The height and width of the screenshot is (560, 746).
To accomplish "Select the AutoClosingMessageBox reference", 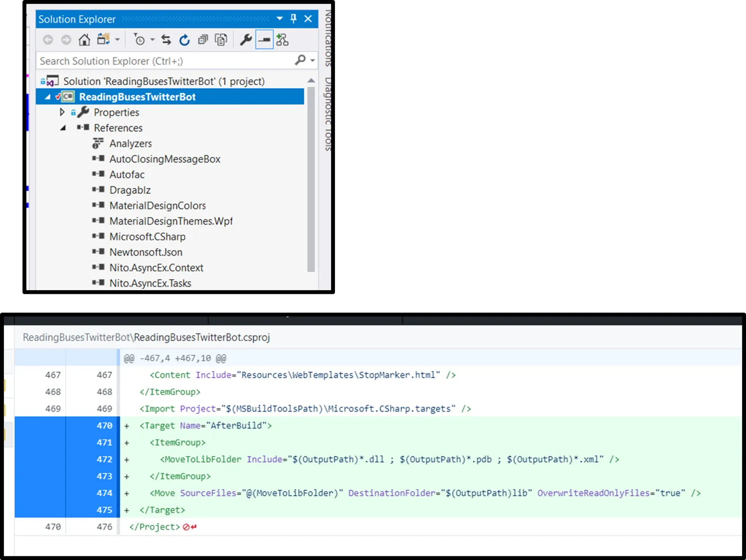I will pyautogui.click(x=165, y=159).
